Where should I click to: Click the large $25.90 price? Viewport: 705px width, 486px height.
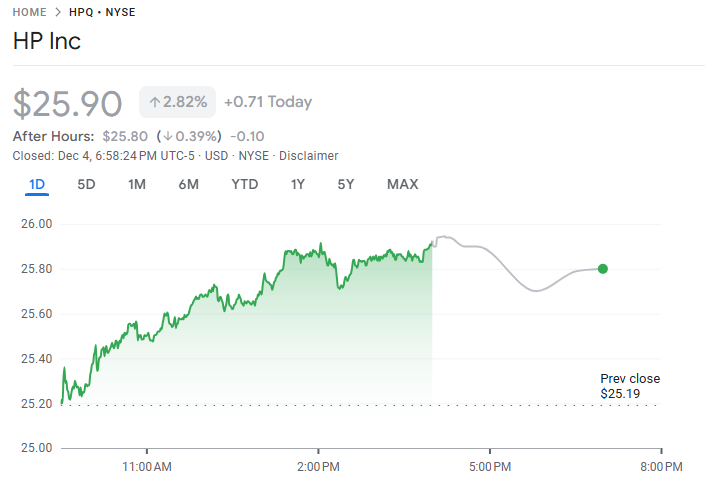tap(68, 103)
